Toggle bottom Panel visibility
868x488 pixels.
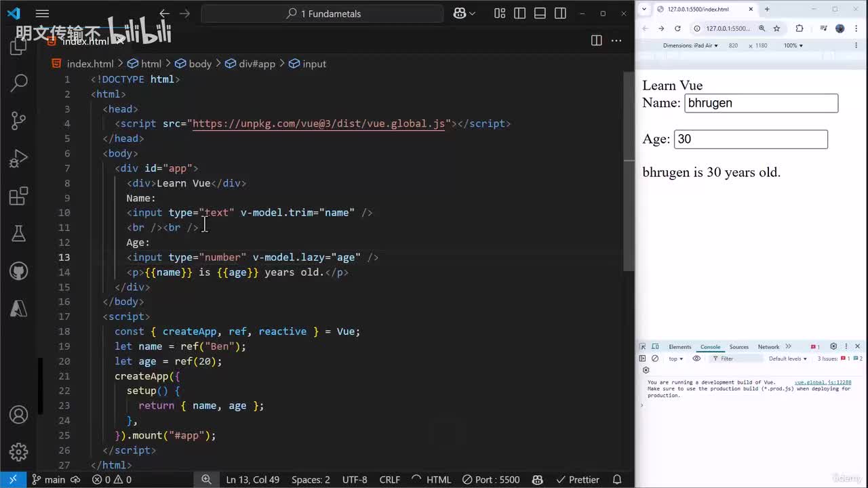540,14
